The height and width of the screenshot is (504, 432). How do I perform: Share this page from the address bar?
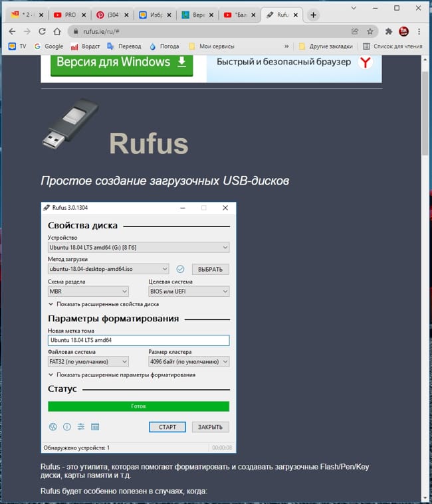pos(355,31)
